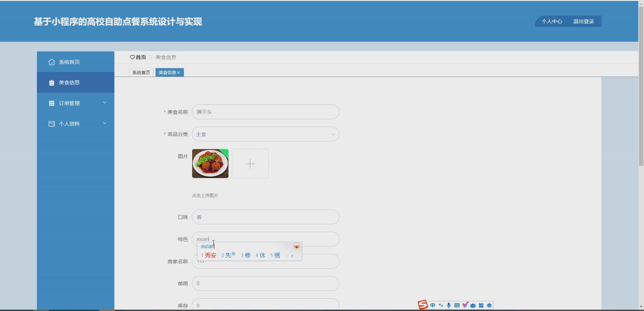Click the card icon beside 个人资料
644x311 pixels.
51,124
